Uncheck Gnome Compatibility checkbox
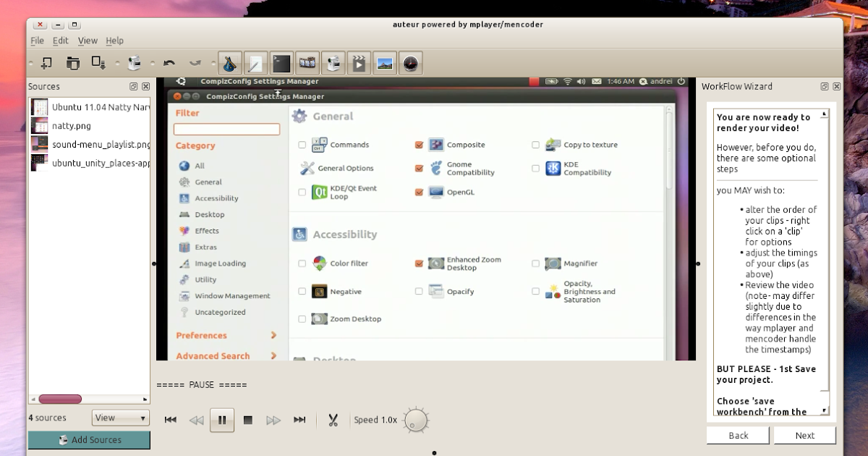 click(419, 169)
